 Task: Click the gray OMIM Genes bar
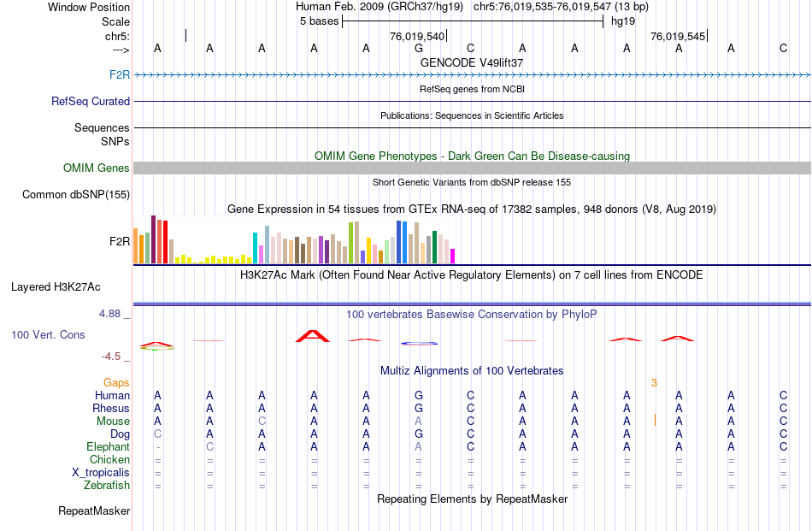pyautogui.click(x=472, y=168)
